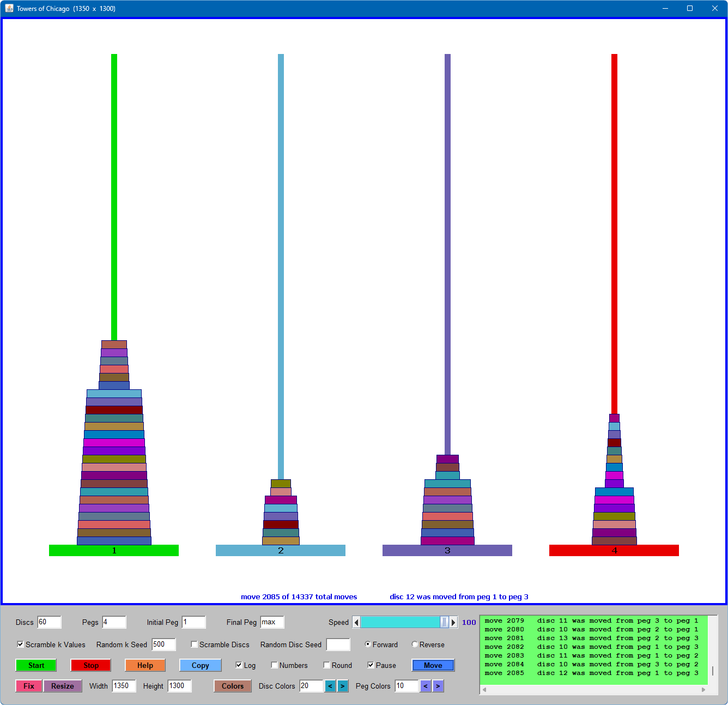Viewport: 728px width, 705px height.
Task: Enable the Round checkbox
Action: 327,665
